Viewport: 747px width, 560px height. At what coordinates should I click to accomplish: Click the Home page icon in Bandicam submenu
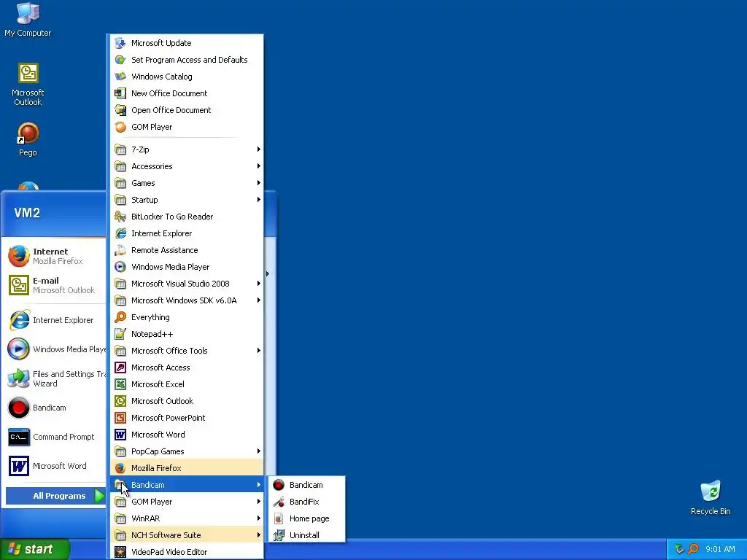(279, 518)
